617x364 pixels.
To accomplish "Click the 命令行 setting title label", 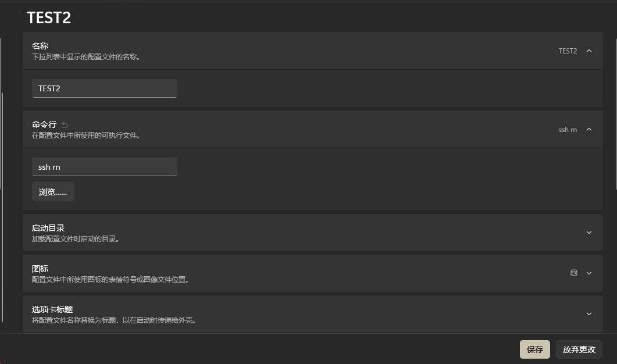I will (44, 124).
